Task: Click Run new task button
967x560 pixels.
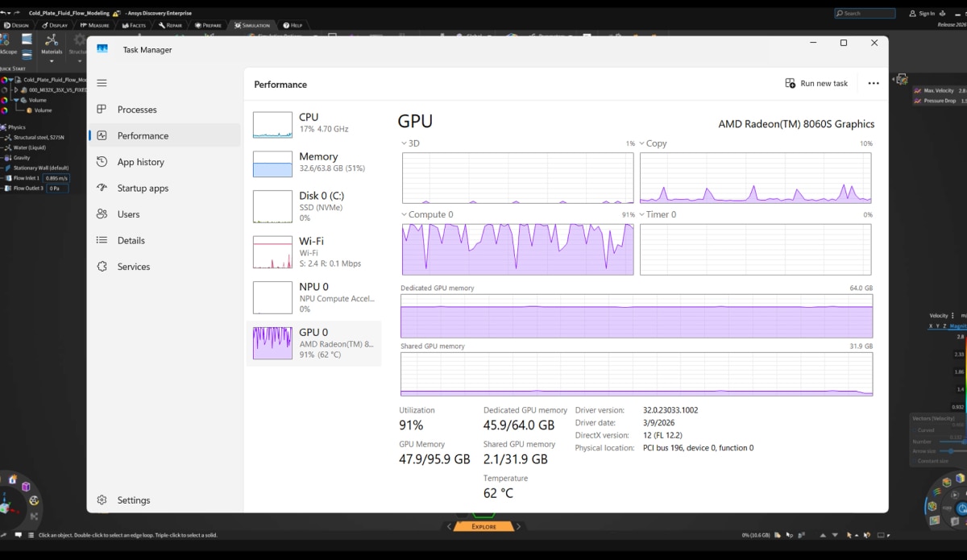Action: point(816,83)
